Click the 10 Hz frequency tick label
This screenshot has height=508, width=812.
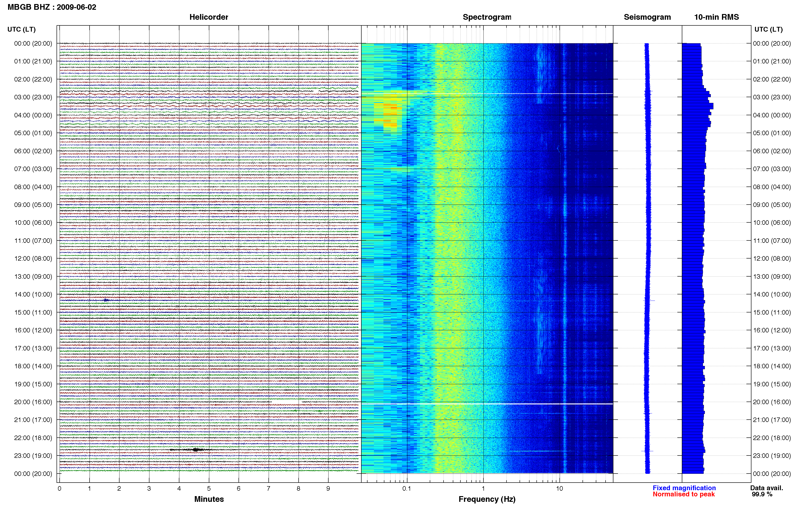(x=559, y=489)
